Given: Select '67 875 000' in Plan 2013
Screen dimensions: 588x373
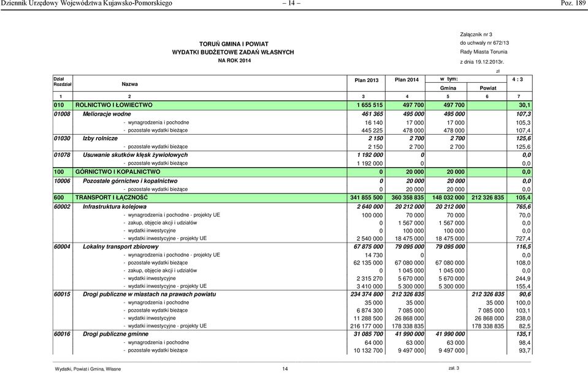Looking at the screenshot, I should coord(368,246).
